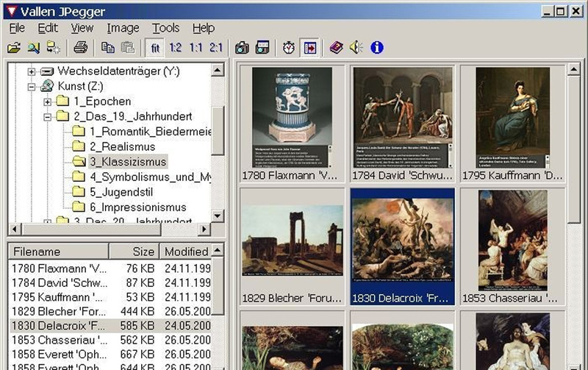Select the 5_Jugendstil folder
Viewport: 588px width, 370px height.
click(121, 192)
